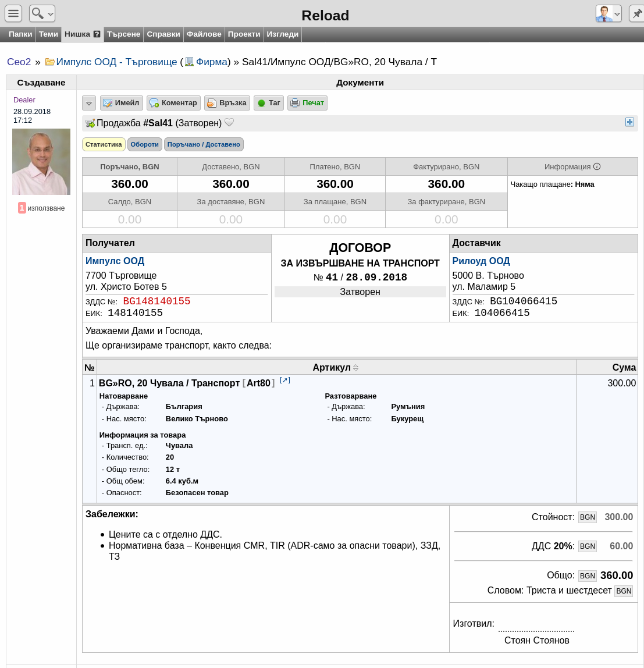Click the article title BG»RO, 20 Чувала / Транспорт
Image resolution: width=644 pixels, height=668 pixels.
pyautogui.click(x=169, y=383)
